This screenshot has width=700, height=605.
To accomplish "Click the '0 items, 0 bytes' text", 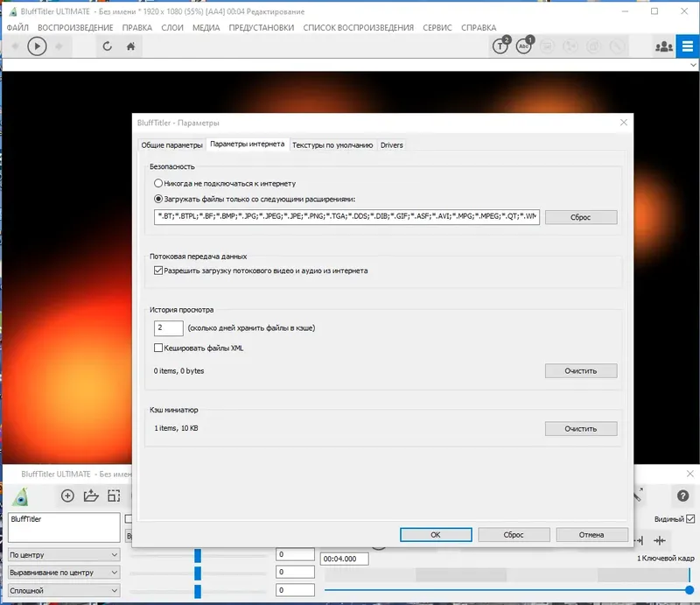I will tap(178, 371).
